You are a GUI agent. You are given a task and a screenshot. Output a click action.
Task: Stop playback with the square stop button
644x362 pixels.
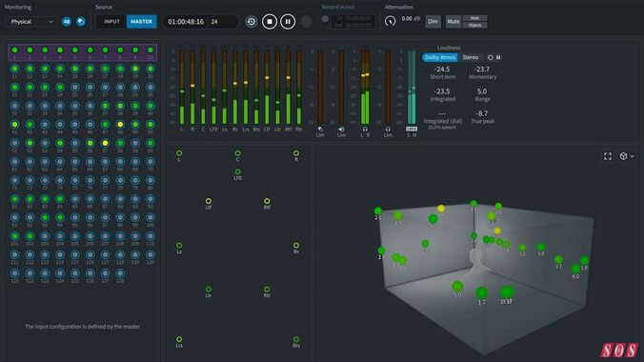(x=270, y=21)
